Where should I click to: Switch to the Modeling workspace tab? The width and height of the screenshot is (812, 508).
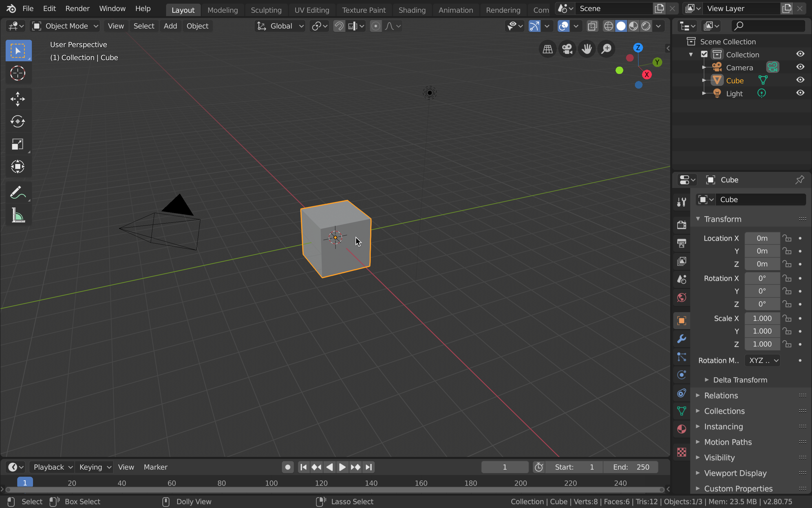[222, 10]
